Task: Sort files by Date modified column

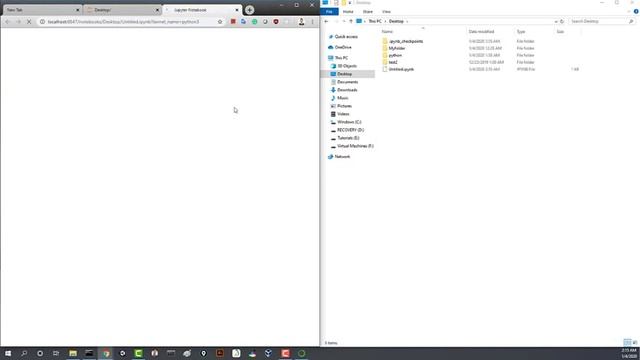Action: click(x=481, y=31)
